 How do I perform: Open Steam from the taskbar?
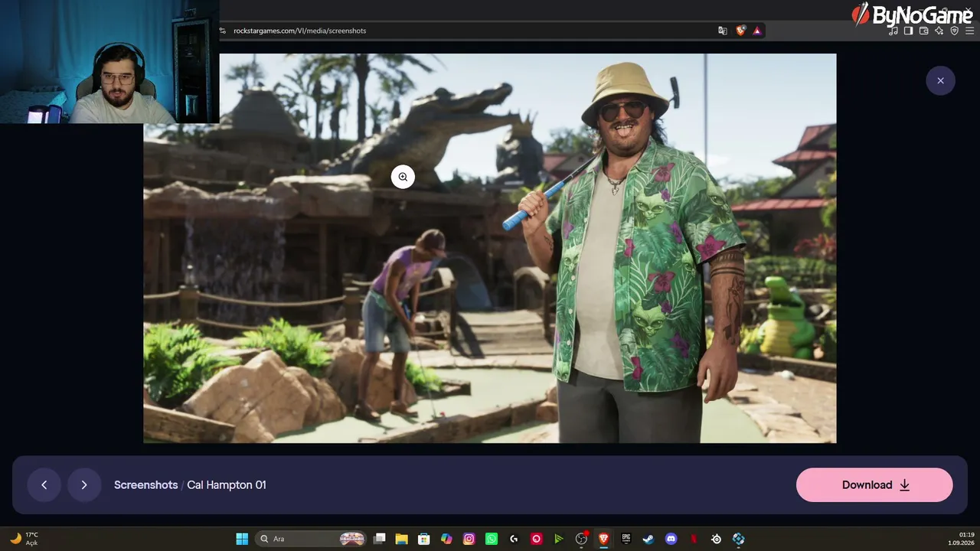click(x=648, y=539)
